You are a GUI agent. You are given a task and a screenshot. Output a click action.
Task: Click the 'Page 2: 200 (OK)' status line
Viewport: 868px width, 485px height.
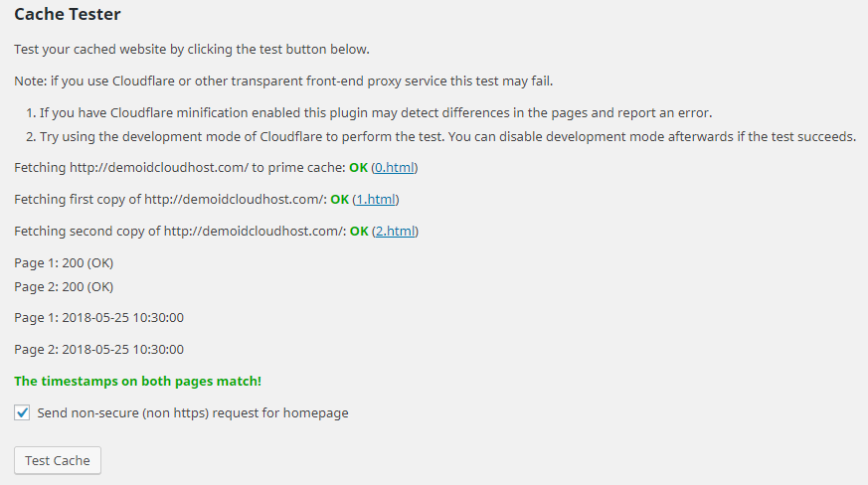point(64,286)
